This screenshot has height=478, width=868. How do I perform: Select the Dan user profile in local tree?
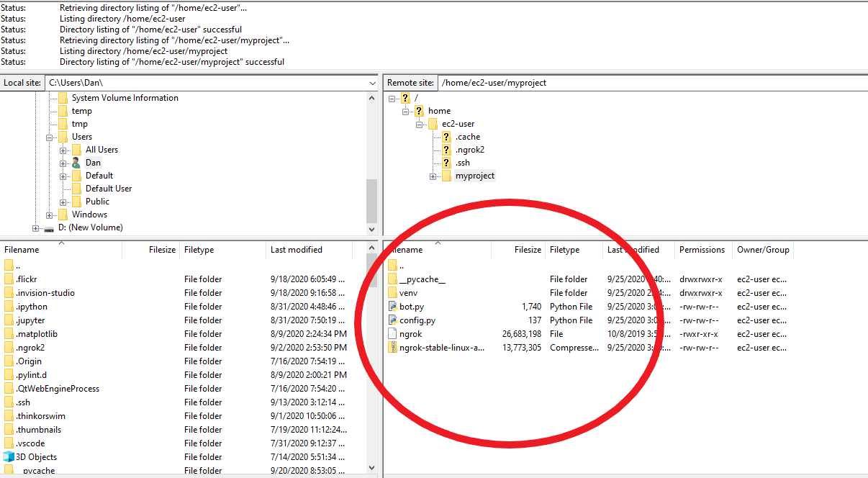click(x=92, y=162)
